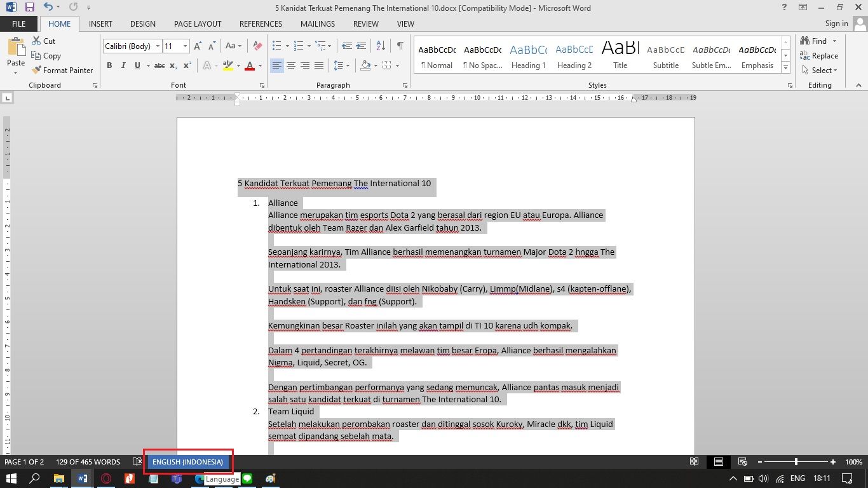Image resolution: width=868 pixels, height=488 pixels.
Task: Click the proofing errors status icon
Action: pos(137,462)
